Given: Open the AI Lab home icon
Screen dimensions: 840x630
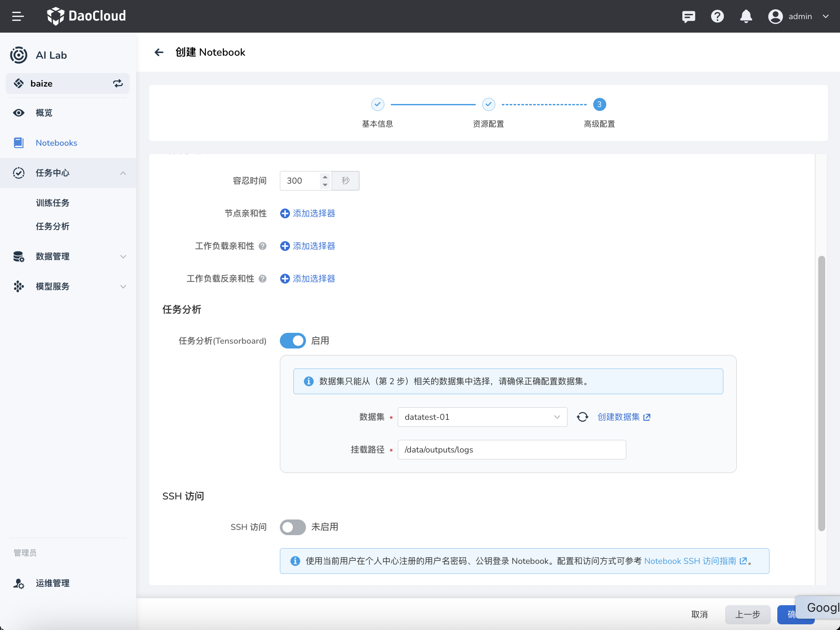Looking at the screenshot, I should (19, 55).
